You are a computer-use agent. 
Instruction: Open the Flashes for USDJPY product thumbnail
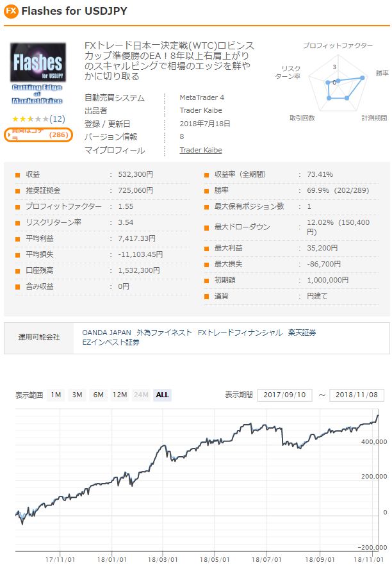[38, 74]
